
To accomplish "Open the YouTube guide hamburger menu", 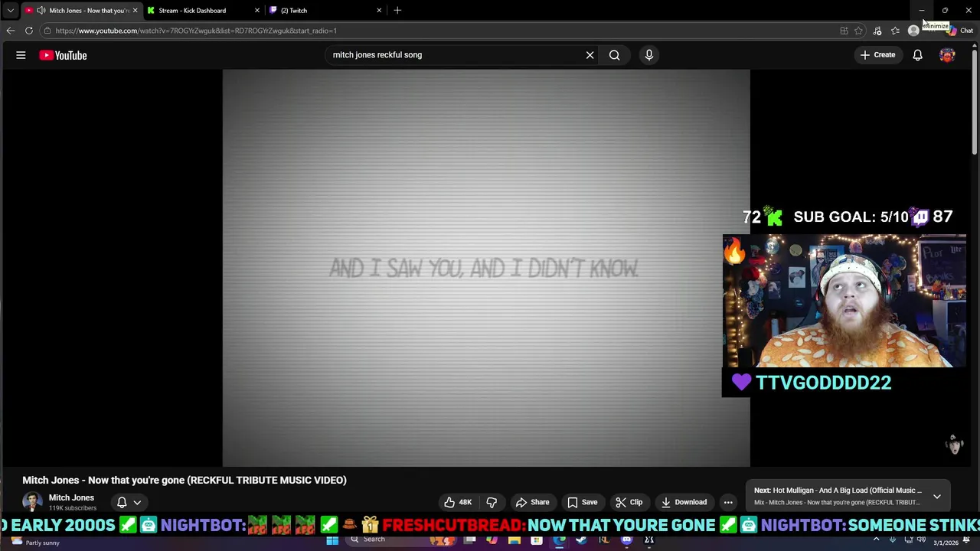I will (x=21, y=55).
